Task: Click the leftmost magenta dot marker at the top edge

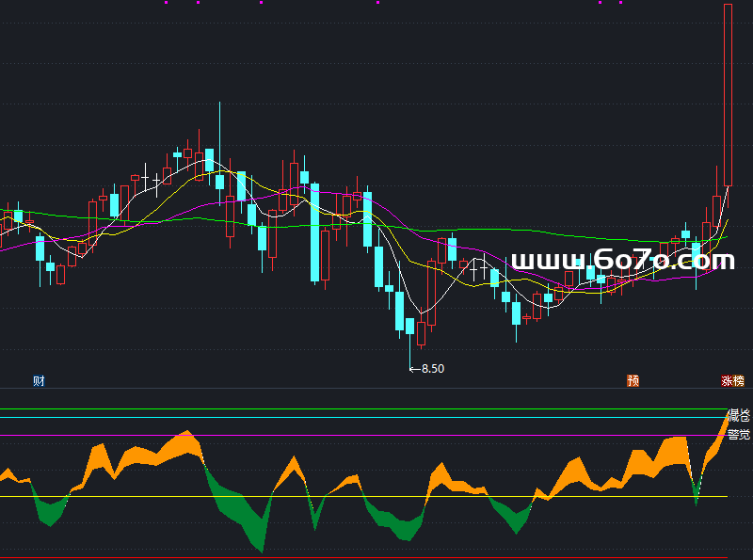Action: click(167, 2)
